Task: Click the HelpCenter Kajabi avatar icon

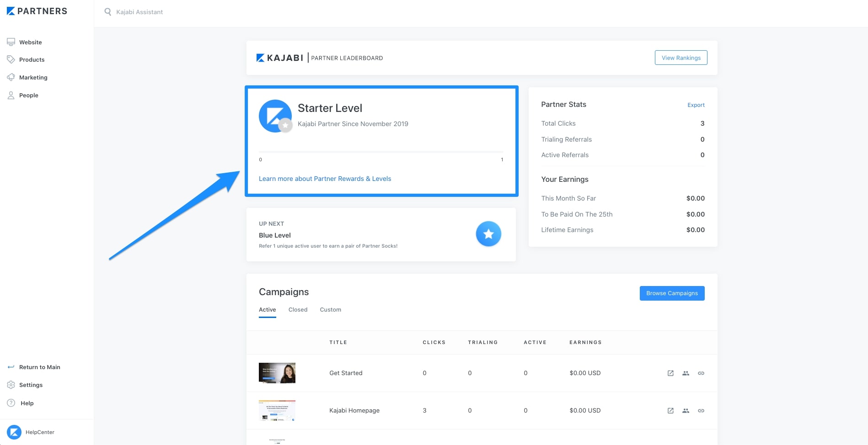Action: pyautogui.click(x=14, y=432)
